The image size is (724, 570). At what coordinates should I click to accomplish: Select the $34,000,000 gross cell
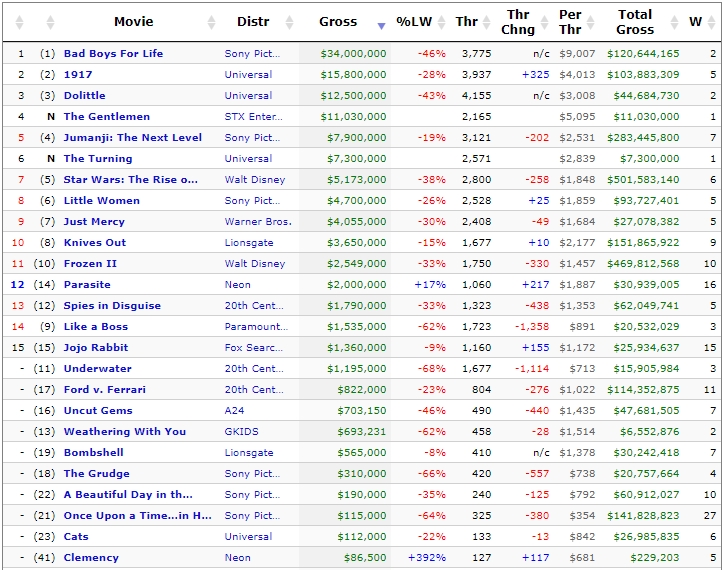pyautogui.click(x=353, y=54)
